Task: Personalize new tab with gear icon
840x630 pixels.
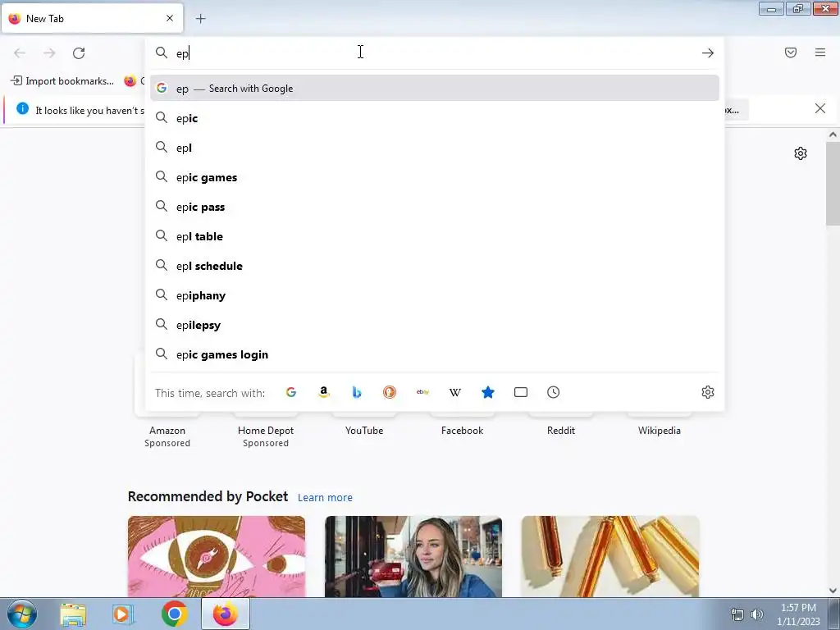Action: click(x=801, y=153)
